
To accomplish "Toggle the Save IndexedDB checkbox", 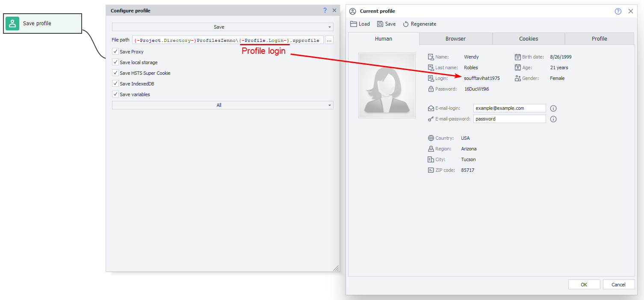I will 115,84.
